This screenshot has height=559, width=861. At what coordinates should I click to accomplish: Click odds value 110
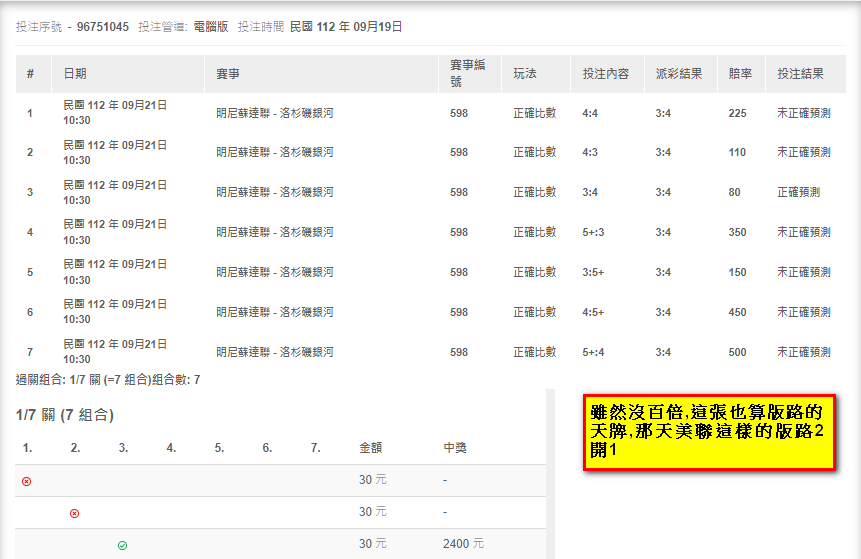tap(737, 152)
